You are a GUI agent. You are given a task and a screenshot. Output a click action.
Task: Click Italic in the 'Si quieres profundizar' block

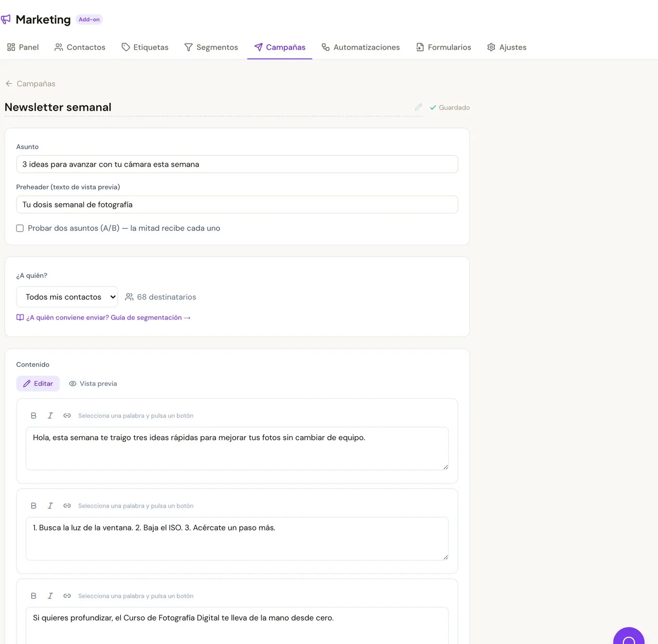pyautogui.click(x=50, y=596)
